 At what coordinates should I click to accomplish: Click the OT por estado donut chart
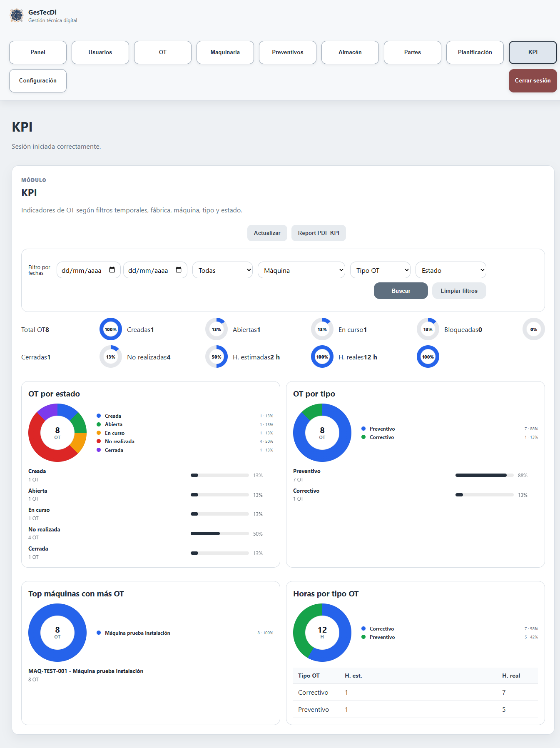(57, 433)
